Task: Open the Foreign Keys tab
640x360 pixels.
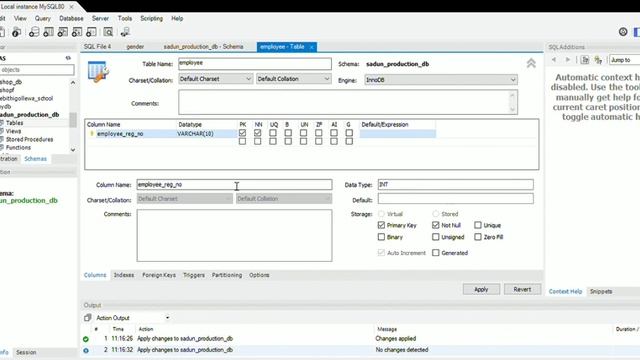Action: (x=159, y=275)
